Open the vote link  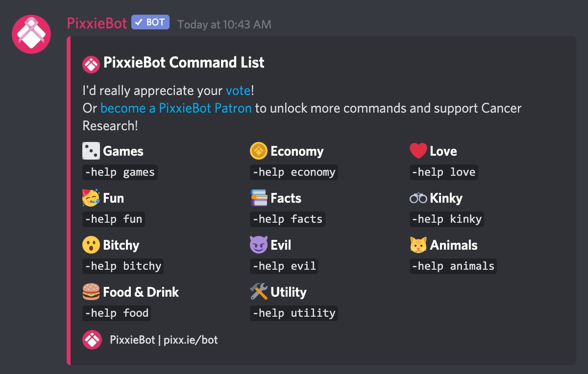coord(238,91)
